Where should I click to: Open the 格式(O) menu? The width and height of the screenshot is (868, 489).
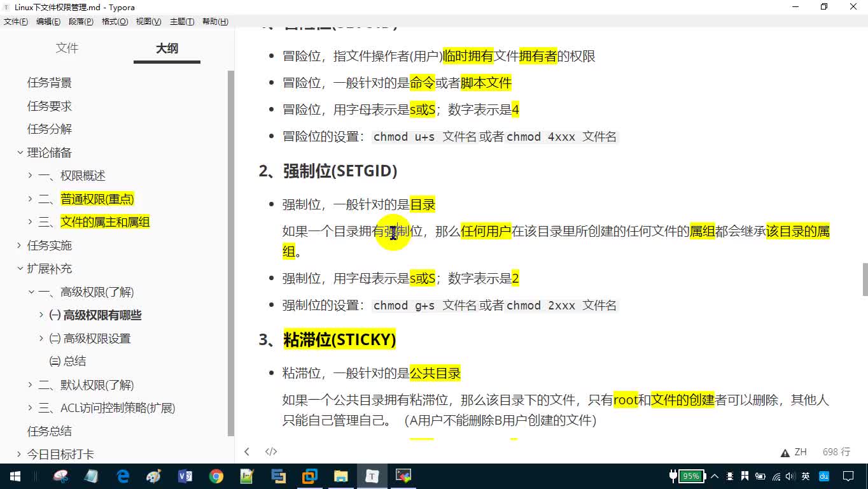(x=115, y=22)
